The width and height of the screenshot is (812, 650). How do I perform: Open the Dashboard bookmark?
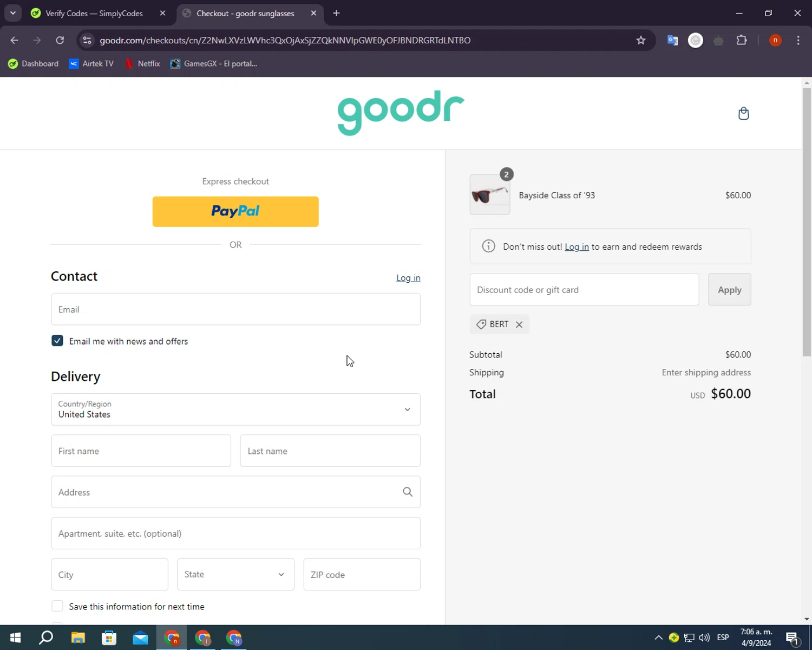34,63
